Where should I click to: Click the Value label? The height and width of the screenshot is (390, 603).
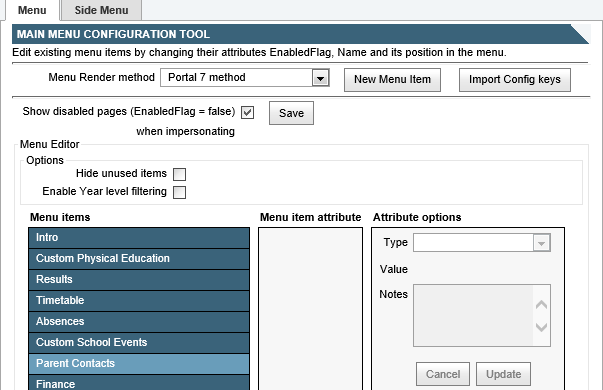(394, 269)
